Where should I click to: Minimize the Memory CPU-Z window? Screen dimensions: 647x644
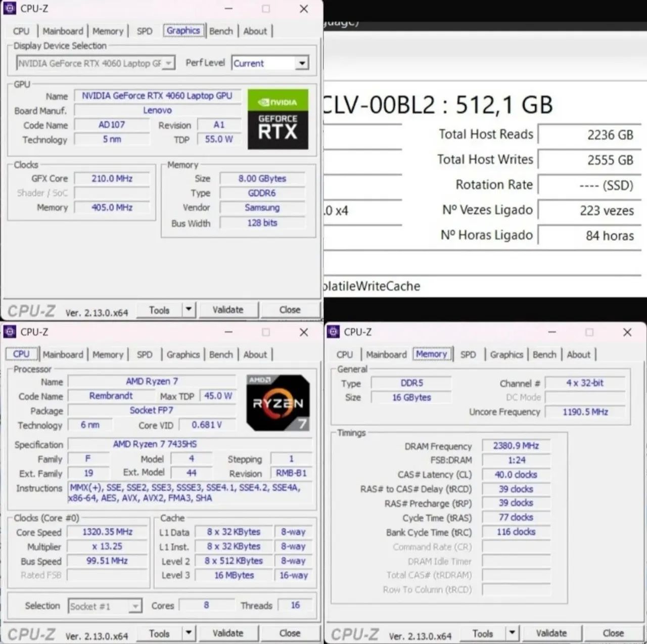552,332
